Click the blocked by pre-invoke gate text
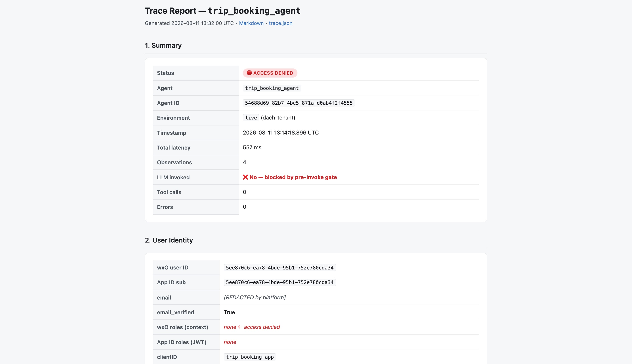This screenshot has height=364, width=632. (x=300, y=177)
